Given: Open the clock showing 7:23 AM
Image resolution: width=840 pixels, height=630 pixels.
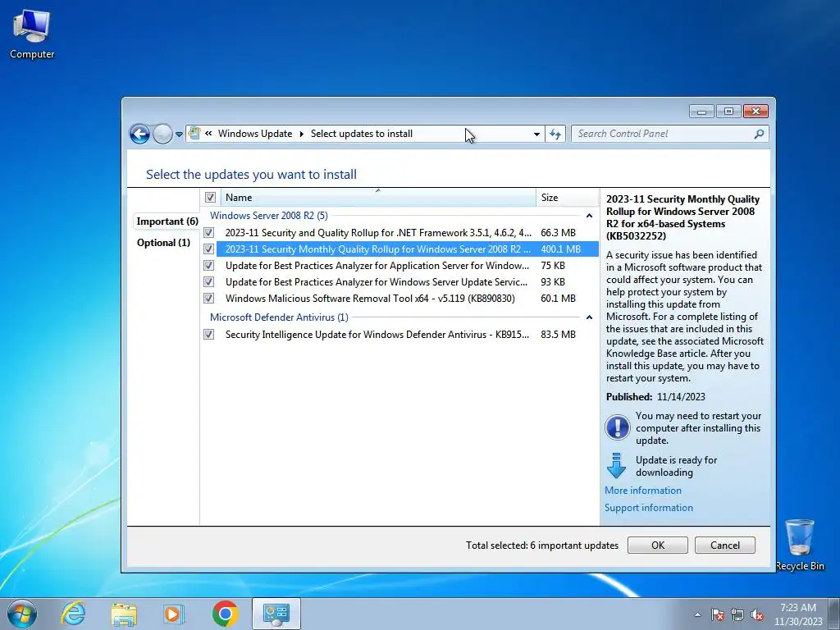Looking at the screenshot, I should click(798, 614).
